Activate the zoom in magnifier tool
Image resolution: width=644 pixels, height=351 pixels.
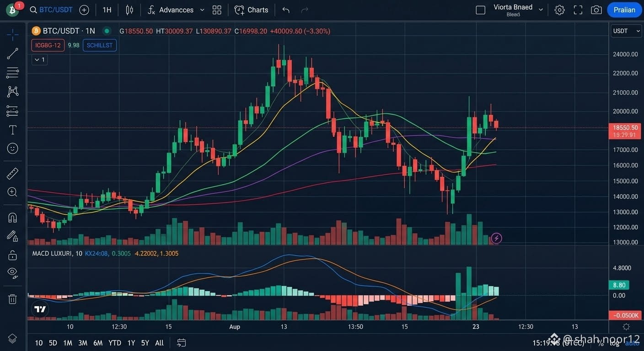[x=12, y=192]
